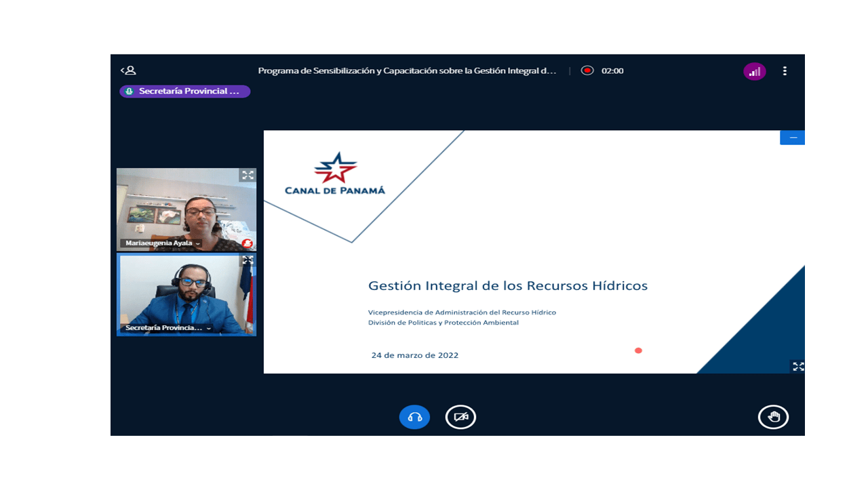Open the connection status signal-bars icon
Viewport: 868px width, 488px height.
tap(755, 71)
